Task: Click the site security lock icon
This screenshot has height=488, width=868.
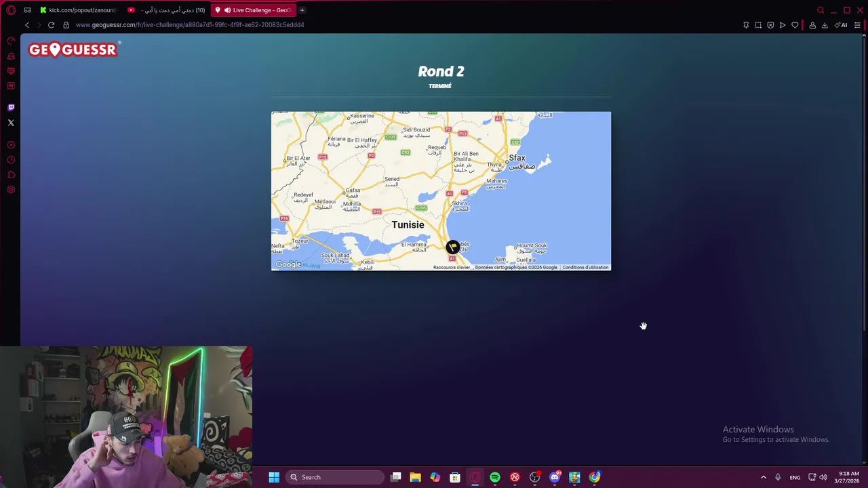Action: coord(66,25)
